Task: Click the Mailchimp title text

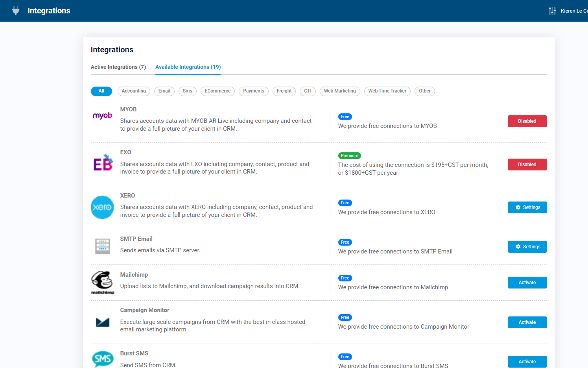Action: click(x=134, y=275)
